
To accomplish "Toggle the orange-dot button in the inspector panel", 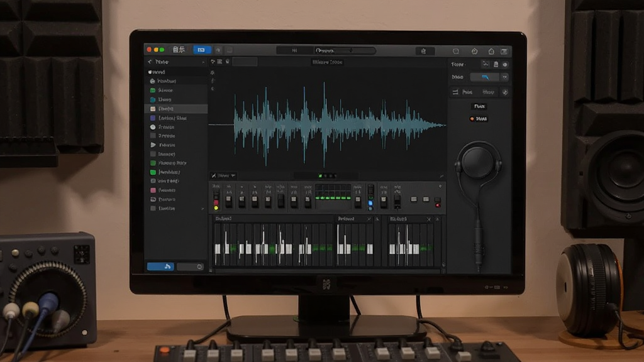I will point(479,119).
